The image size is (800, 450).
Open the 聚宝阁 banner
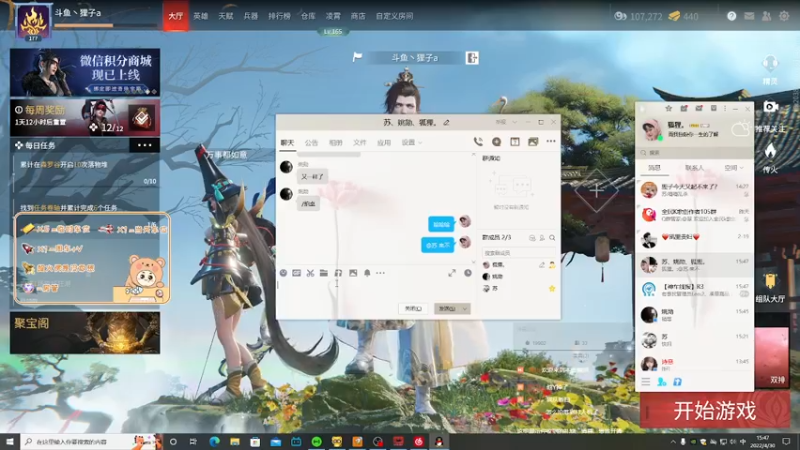[85, 333]
